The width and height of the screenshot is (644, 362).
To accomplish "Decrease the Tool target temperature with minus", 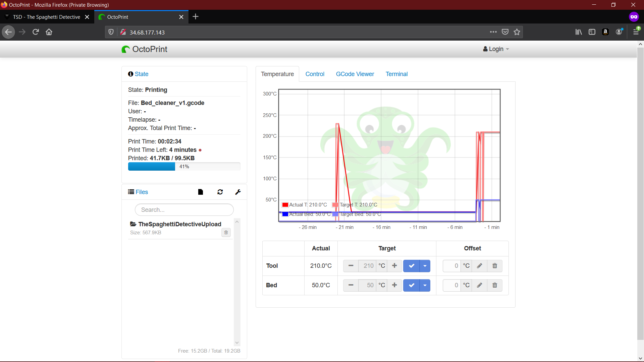I will point(351,266).
